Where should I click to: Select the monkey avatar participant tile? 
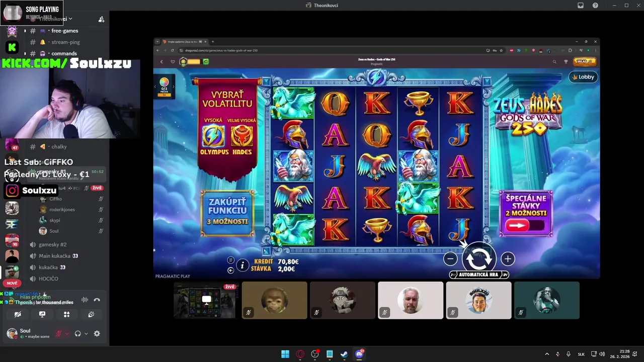[x=274, y=300]
